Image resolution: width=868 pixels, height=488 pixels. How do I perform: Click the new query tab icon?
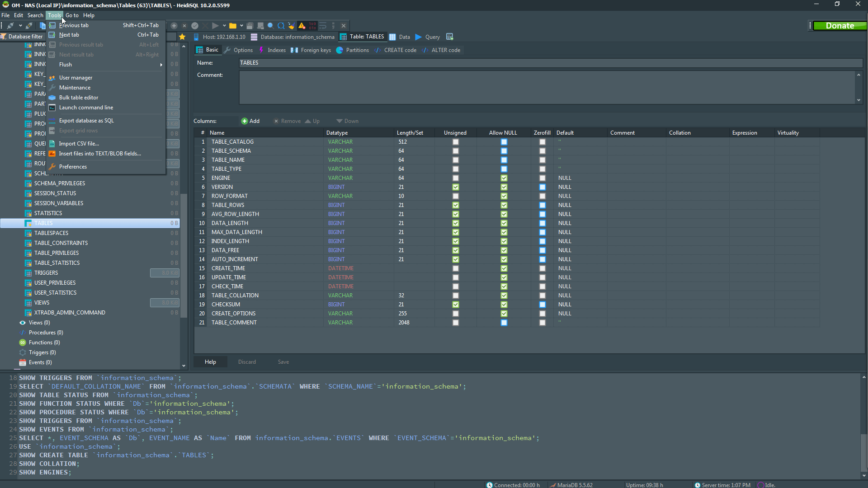coord(449,37)
